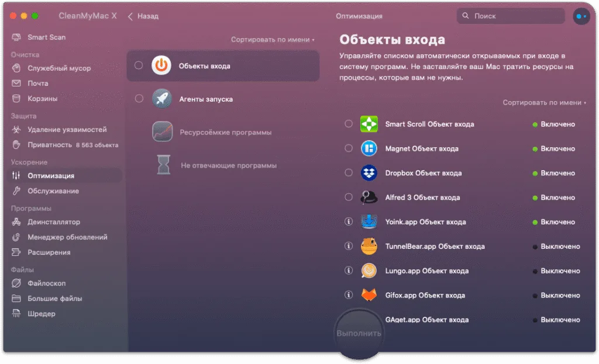The height and width of the screenshot is (364, 599).
Task: Select the Не отвечающие программы row text
Action: (229, 165)
